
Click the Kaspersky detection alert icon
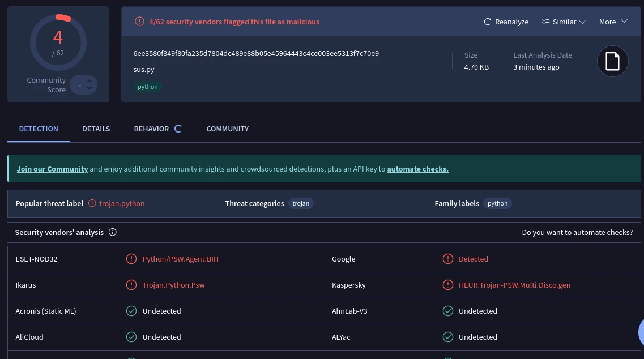click(x=447, y=285)
